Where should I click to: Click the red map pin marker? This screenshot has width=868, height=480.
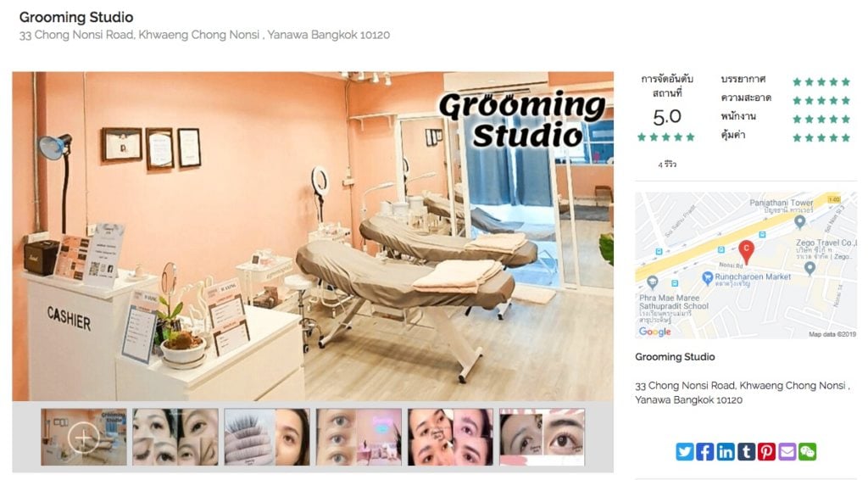pyautogui.click(x=746, y=252)
